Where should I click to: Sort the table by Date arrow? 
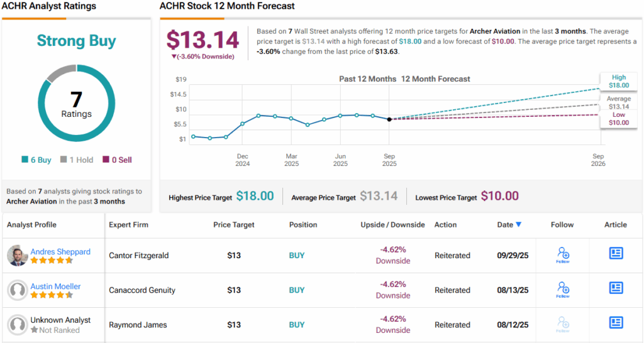[x=518, y=224]
